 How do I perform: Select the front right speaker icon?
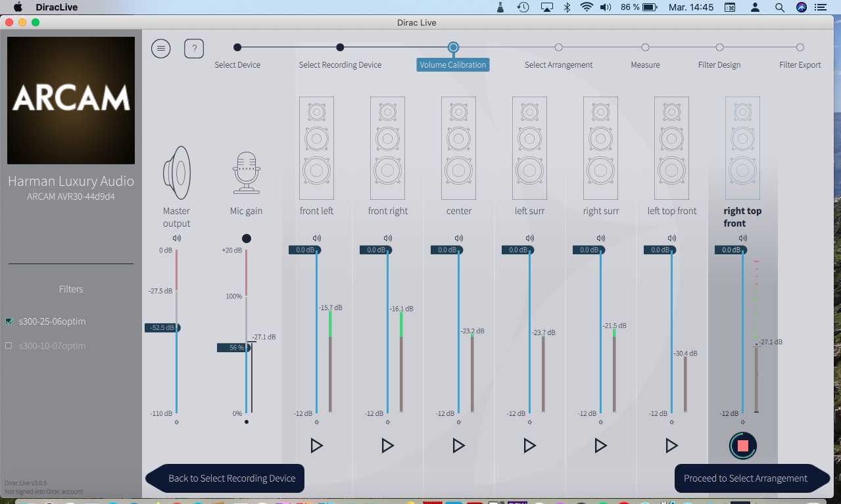[x=387, y=148]
